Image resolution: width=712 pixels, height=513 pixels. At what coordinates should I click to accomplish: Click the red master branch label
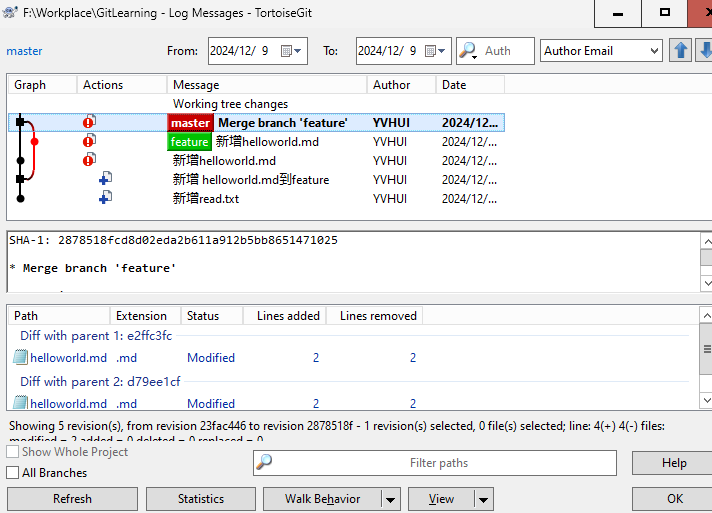click(x=190, y=122)
